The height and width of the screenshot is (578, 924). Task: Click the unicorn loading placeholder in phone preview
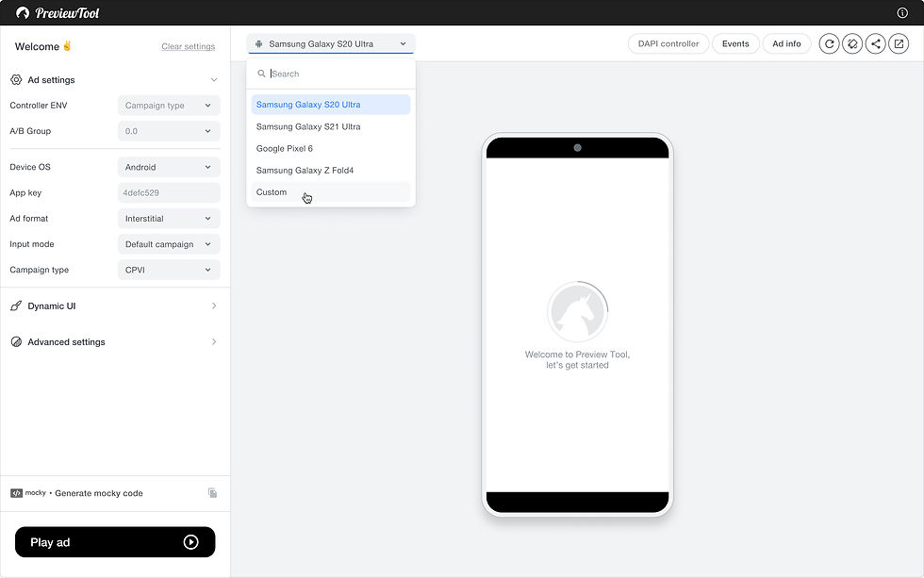577,312
